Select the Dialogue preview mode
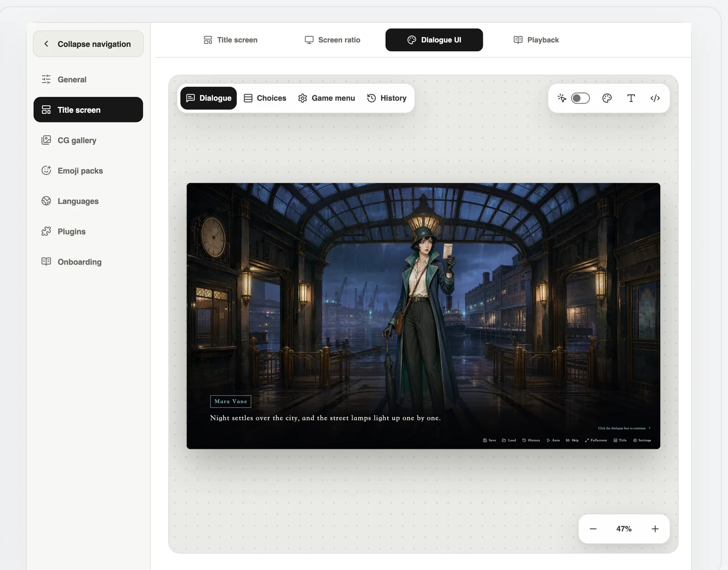 pos(208,98)
